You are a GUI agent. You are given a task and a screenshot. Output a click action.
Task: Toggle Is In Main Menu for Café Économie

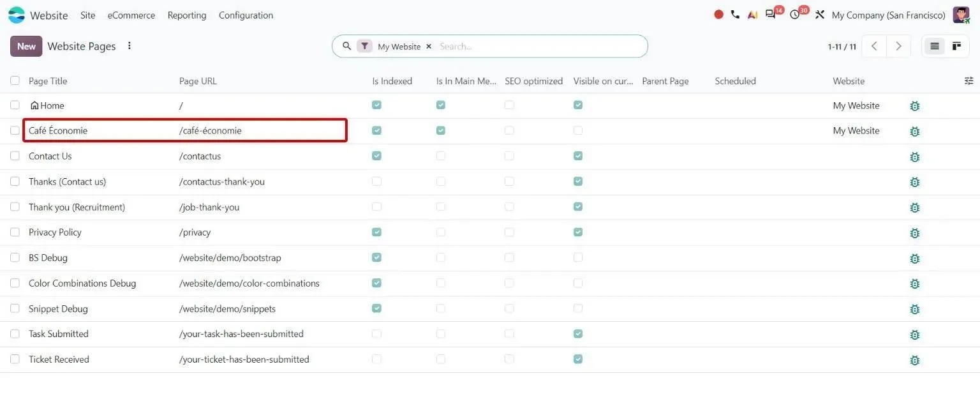441,130
